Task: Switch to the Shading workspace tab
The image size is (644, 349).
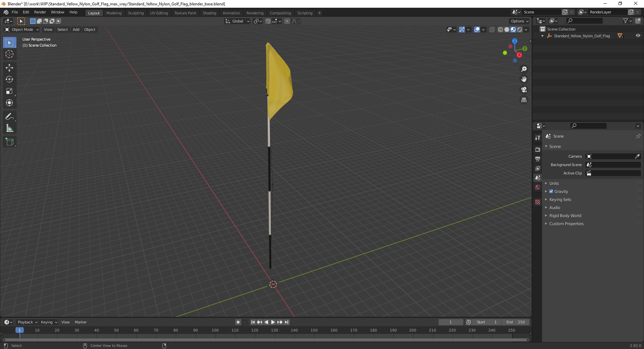Action: [x=209, y=13]
